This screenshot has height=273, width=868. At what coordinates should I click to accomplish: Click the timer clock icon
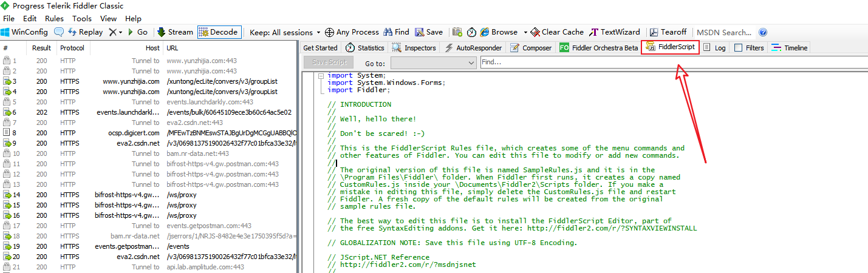coord(471,32)
